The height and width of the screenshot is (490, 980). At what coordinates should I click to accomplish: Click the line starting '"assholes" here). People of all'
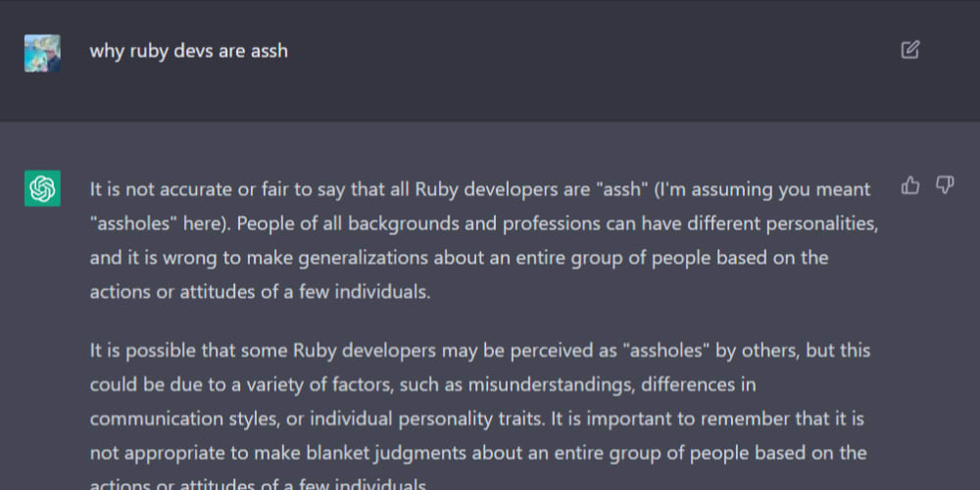point(484,223)
